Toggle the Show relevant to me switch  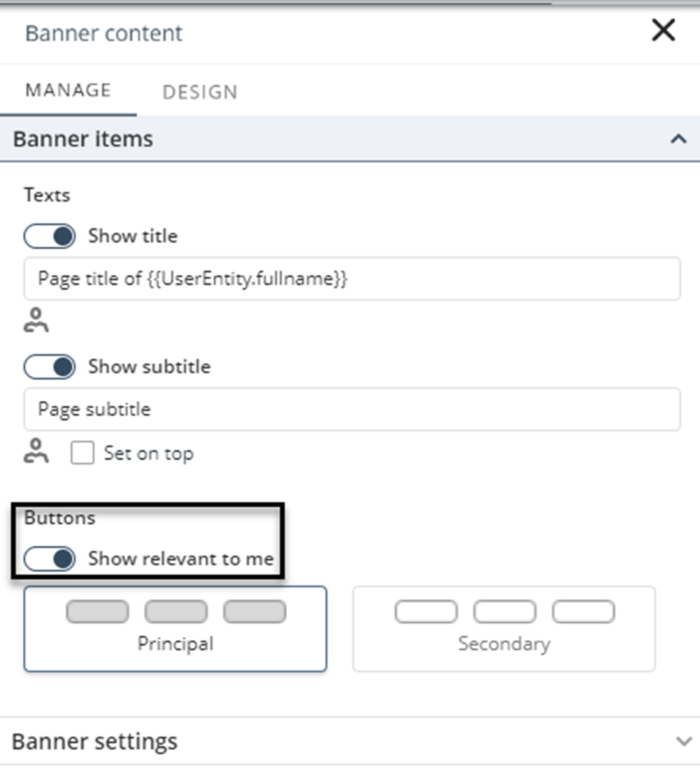(x=50, y=559)
